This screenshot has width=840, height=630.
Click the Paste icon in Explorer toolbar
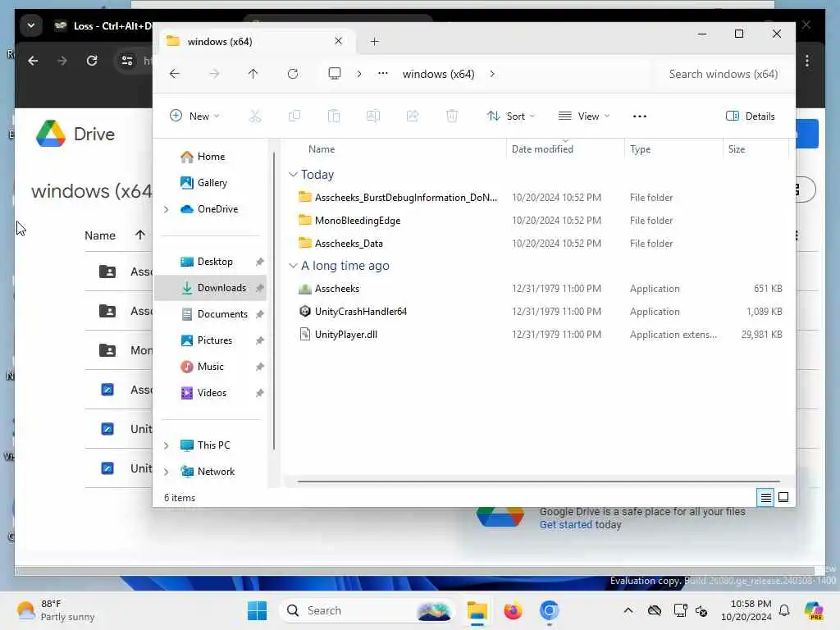click(x=334, y=116)
